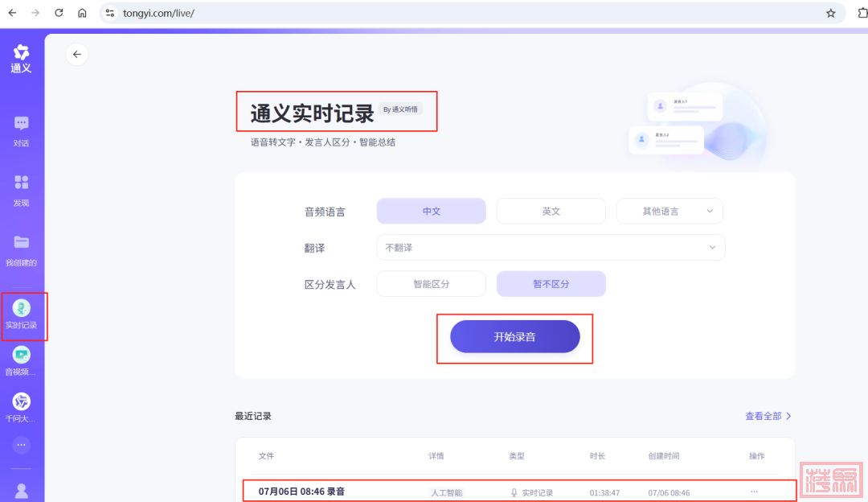The height and width of the screenshot is (502, 868).
Task: Select 英文 as audio language
Action: pos(551,211)
